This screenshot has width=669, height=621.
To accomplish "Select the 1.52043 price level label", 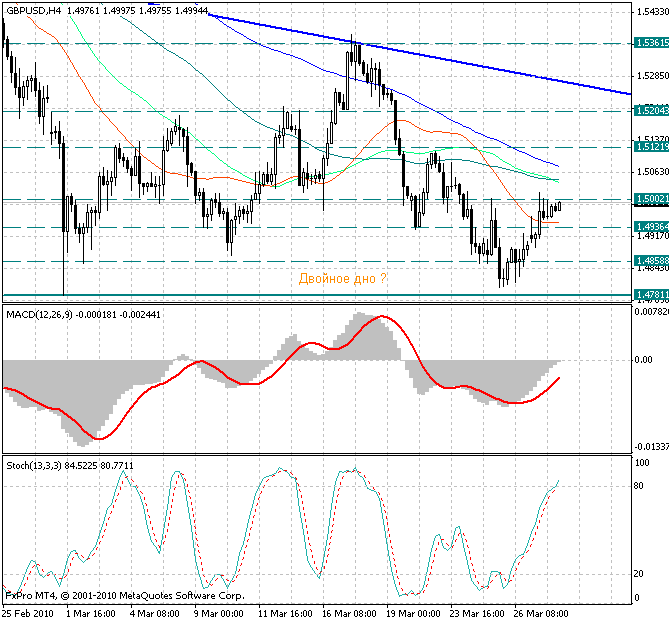I will coord(651,111).
